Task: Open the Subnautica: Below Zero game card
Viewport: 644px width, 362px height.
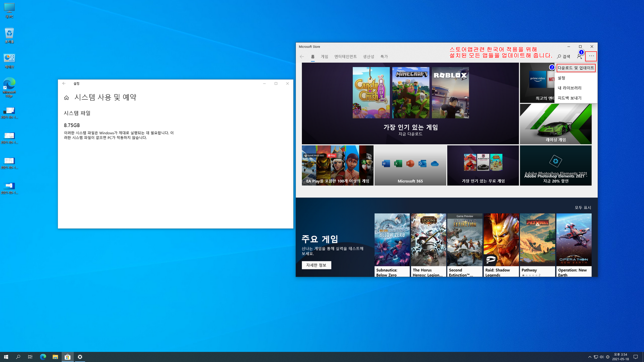Action: pyautogui.click(x=392, y=245)
